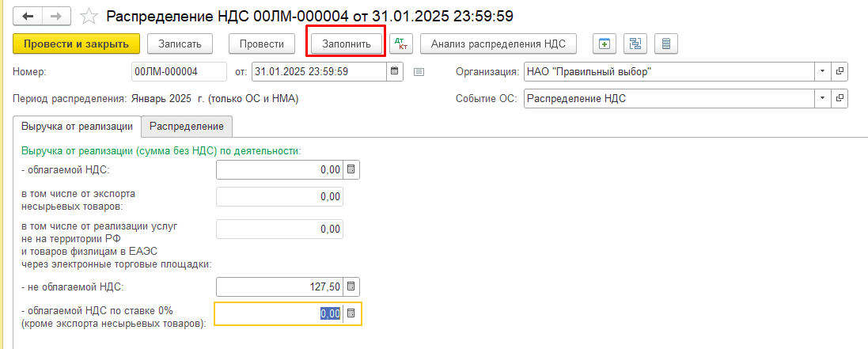
Task: Add document to favorites with star
Action: point(89,15)
